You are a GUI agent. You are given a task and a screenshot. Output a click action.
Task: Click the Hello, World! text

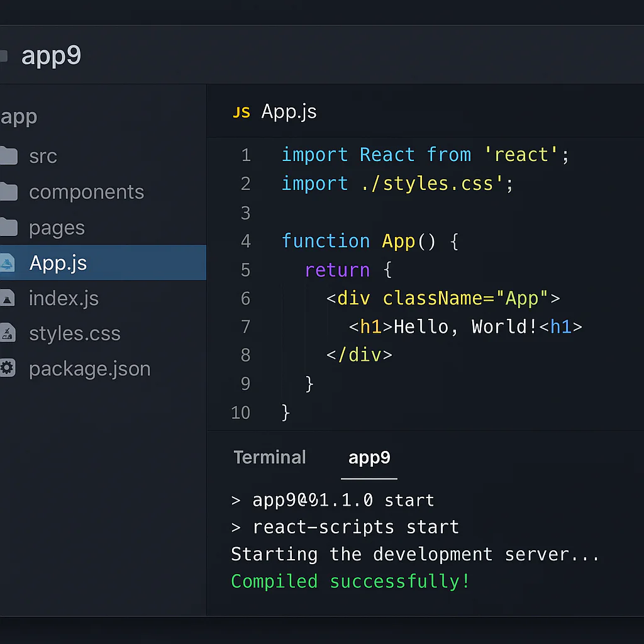click(x=465, y=327)
